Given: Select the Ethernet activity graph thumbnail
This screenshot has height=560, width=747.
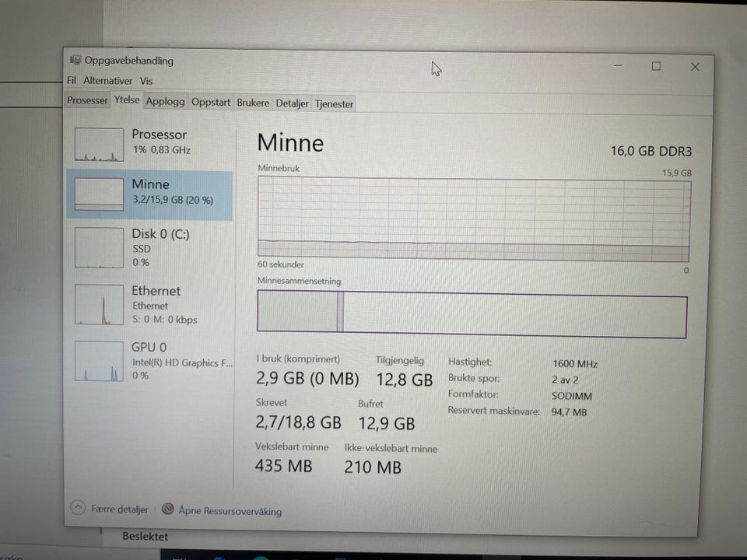Looking at the screenshot, I should click(99, 304).
